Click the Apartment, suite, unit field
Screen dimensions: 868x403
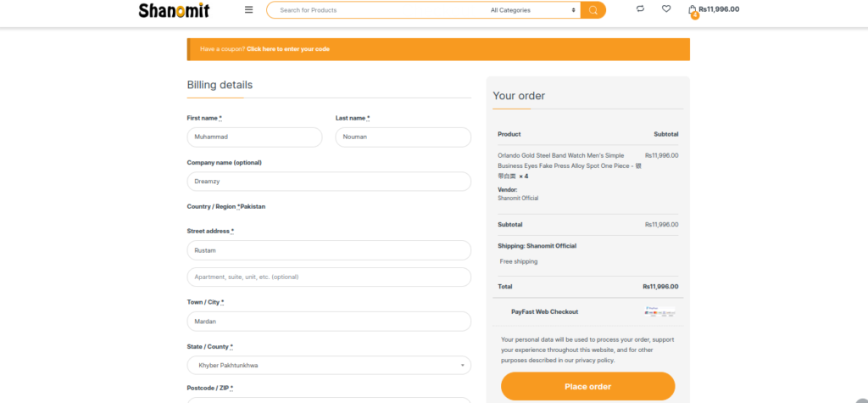[329, 277]
